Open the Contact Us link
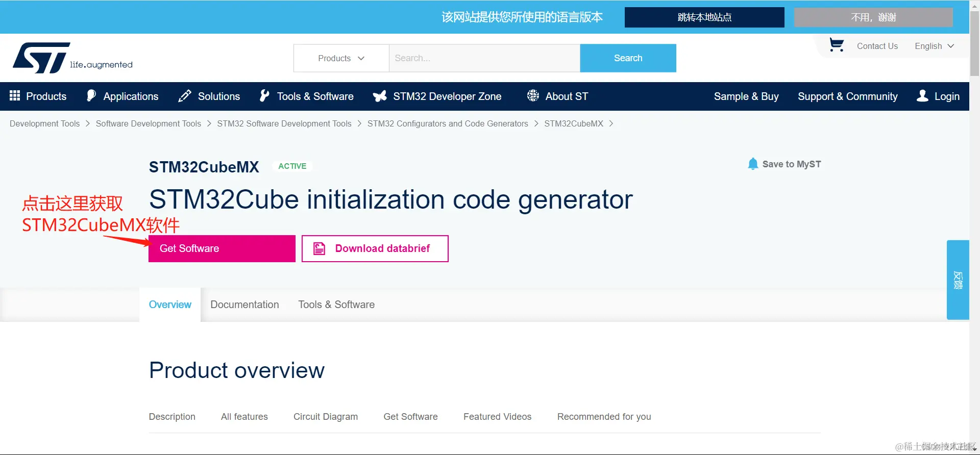This screenshot has width=980, height=455. coord(877,46)
